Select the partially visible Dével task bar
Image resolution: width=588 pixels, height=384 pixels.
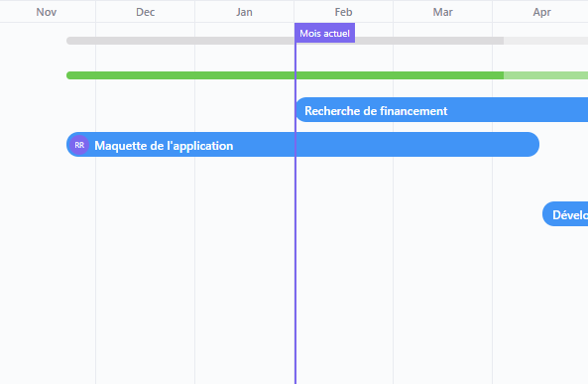(x=565, y=214)
